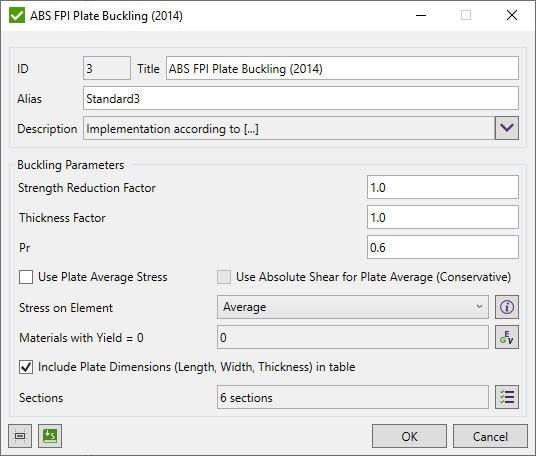Click the green checkmark window icon
Screen dimensions: 536x456
point(17,15)
